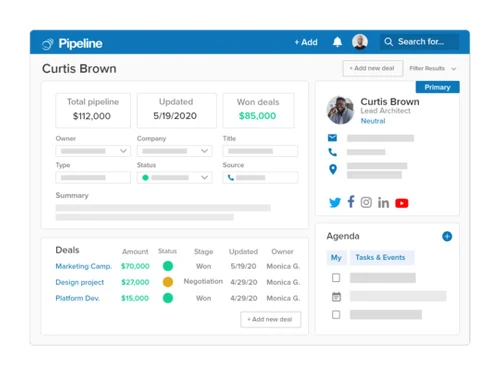Click the Title input field
The width and height of the screenshot is (500, 375).
click(x=260, y=151)
